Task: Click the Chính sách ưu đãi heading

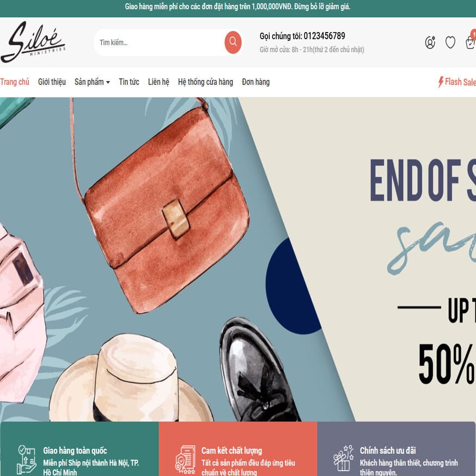Action: point(388,450)
